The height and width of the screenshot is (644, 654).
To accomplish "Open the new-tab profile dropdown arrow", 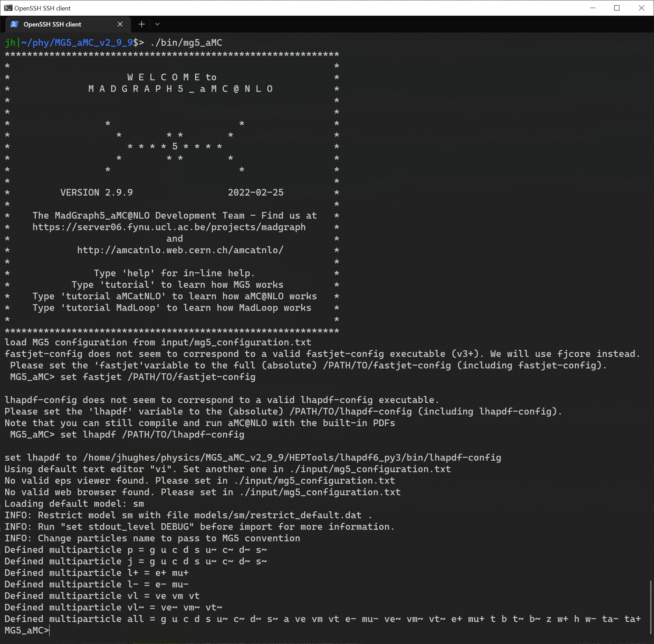I will [157, 24].
